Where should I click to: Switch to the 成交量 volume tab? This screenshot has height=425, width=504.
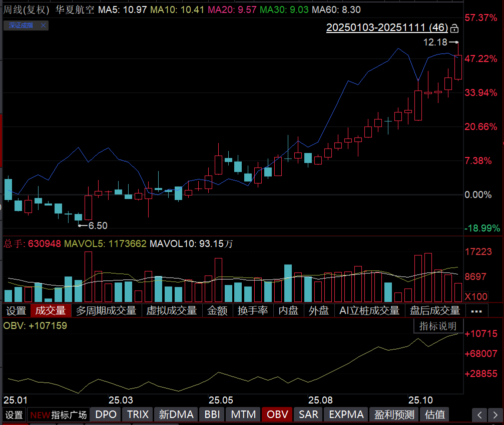pos(50,311)
